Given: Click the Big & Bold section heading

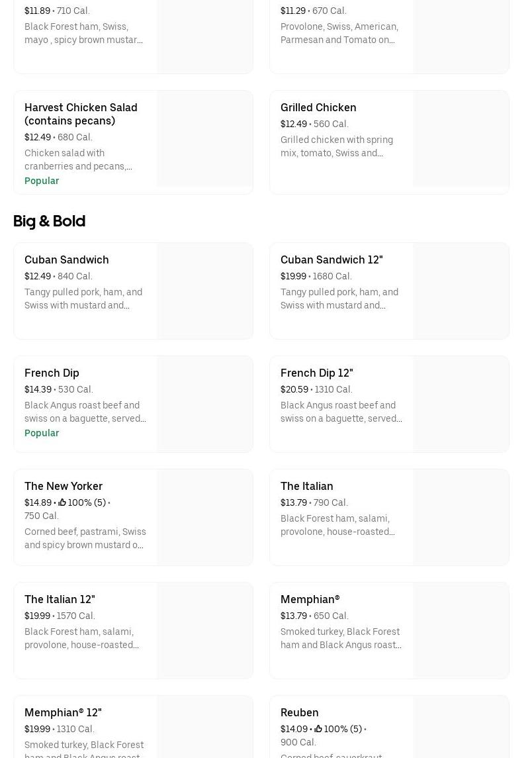Looking at the screenshot, I should pyautogui.click(x=50, y=221).
